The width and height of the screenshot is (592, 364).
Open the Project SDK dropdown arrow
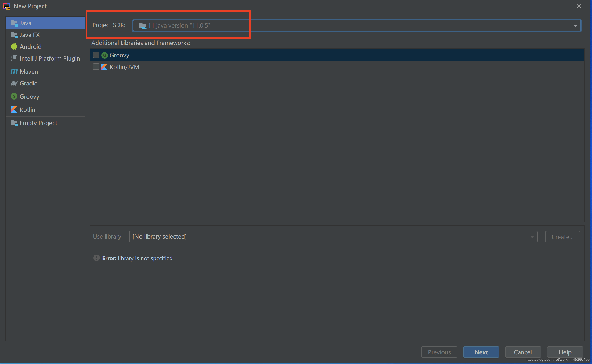tap(575, 26)
